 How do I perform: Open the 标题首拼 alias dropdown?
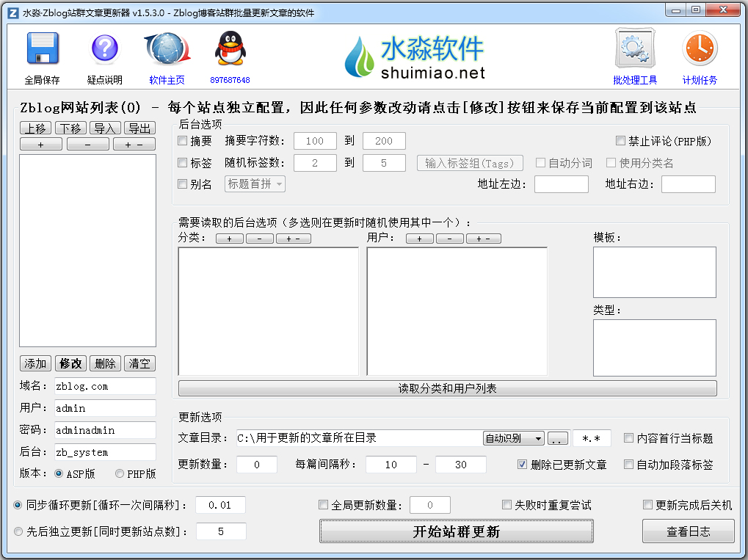tap(255, 183)
